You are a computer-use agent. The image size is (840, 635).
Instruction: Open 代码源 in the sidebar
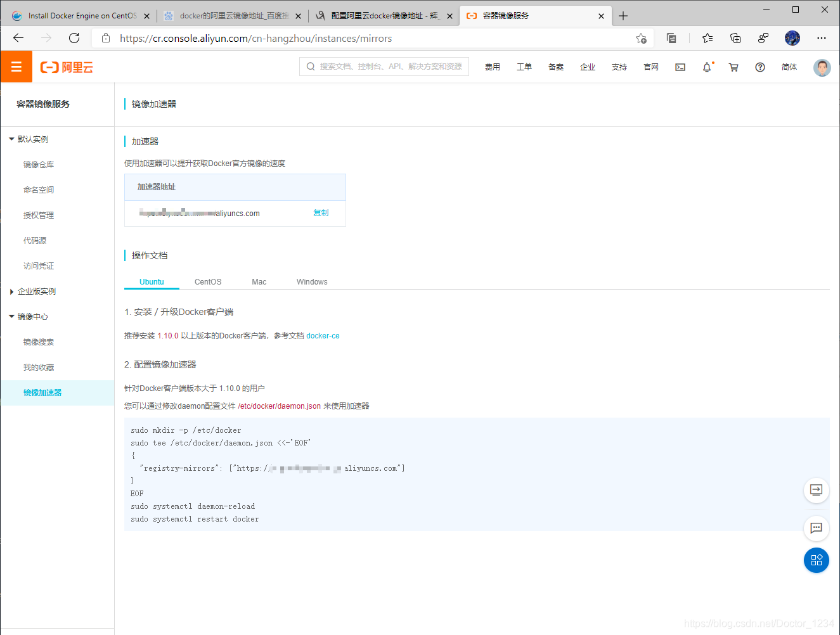[x=35, y=241]
